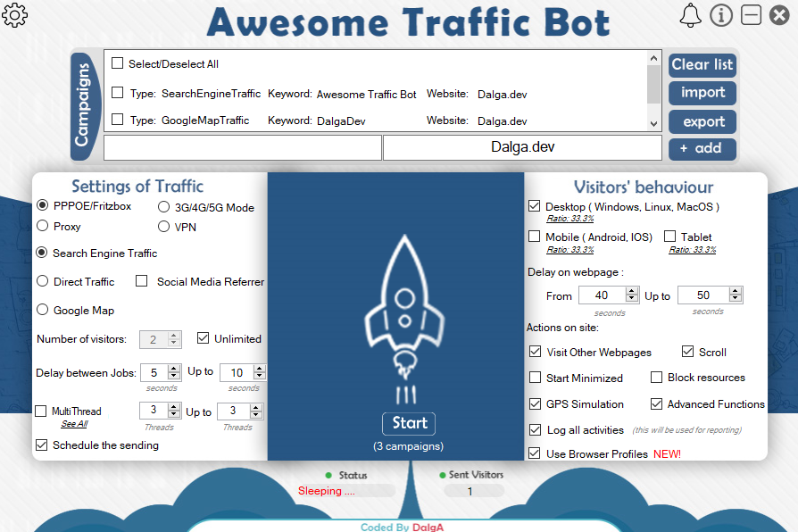
Task: Increase minimum Threads spinner value
Action: coord(173,407)
